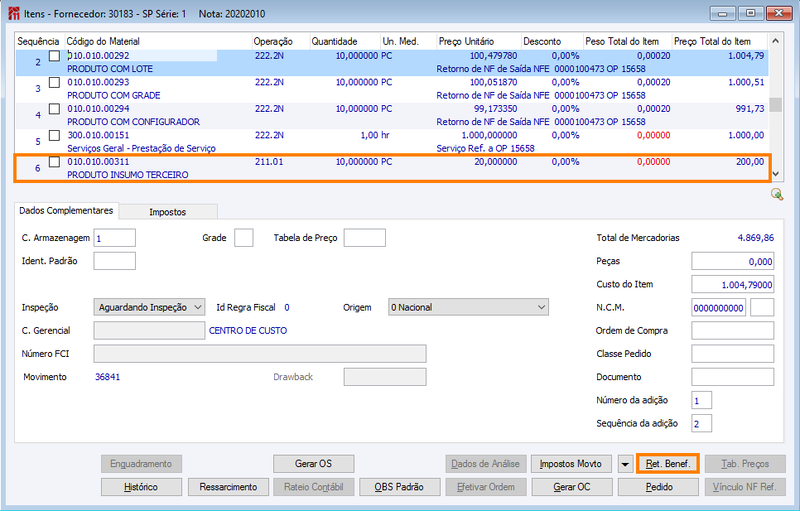
Task: Click the Gerar OC button
Action: (572, 487)
